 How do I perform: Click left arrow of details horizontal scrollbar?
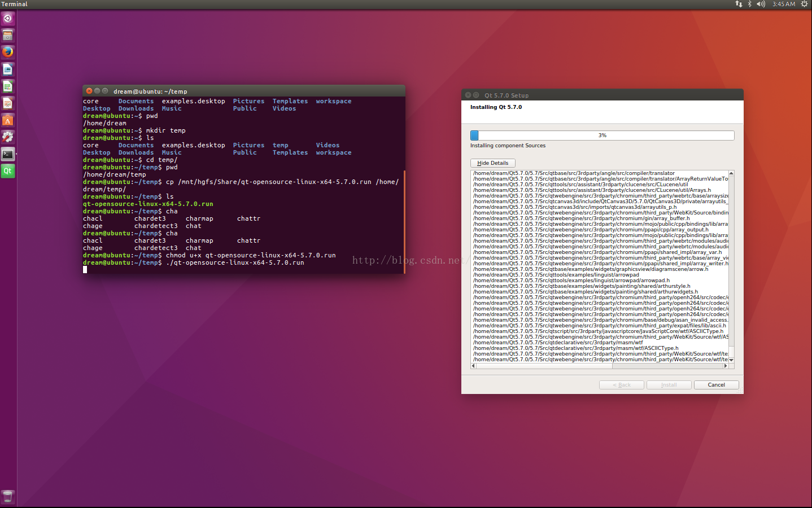coord(473,366)
